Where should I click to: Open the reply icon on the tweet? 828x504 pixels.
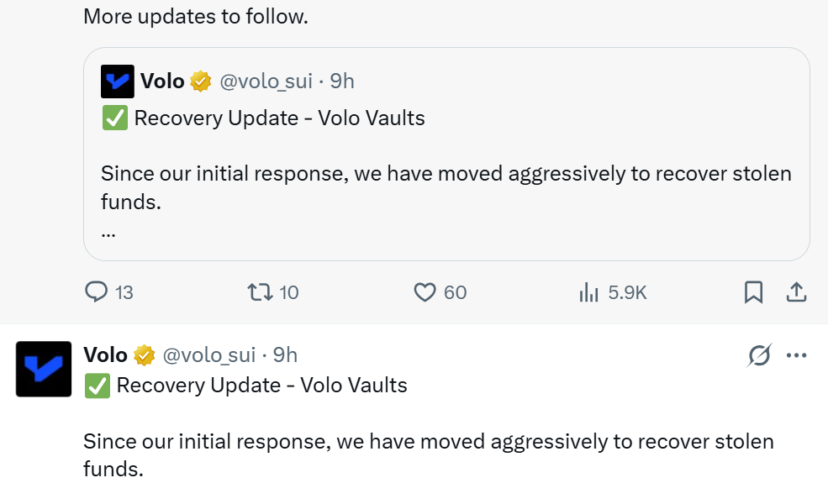pos(94,291)
